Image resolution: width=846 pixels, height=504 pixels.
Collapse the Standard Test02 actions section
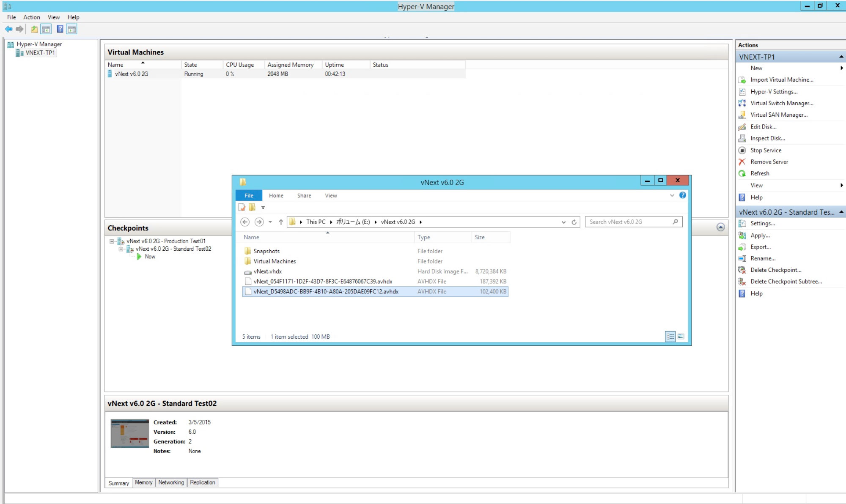841,212
